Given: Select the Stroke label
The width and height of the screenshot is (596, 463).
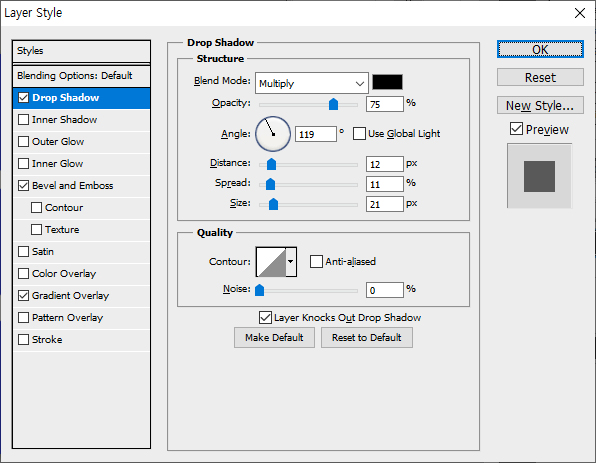Looking at the screenshot, I should (47, 339).
